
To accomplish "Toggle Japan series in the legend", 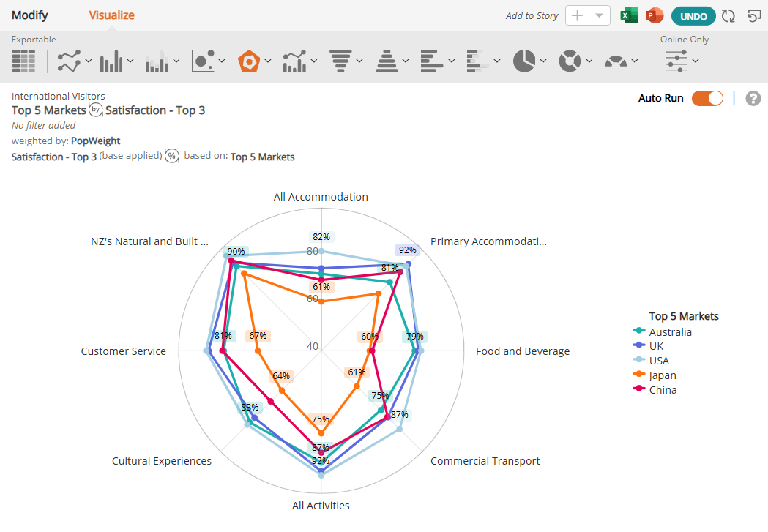I will (x=655, y=375).
